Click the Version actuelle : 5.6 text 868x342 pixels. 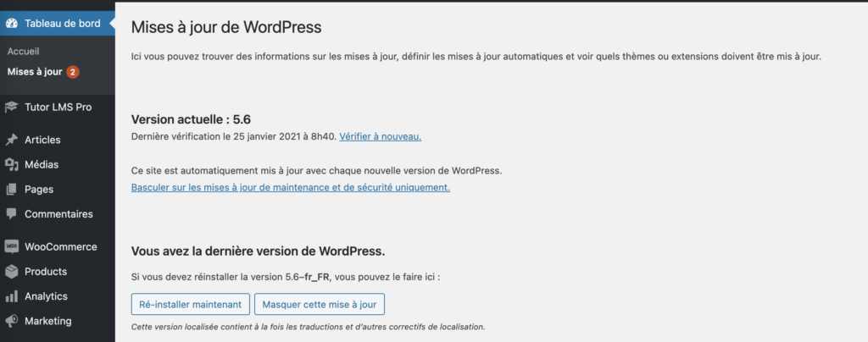coord(192,119)
